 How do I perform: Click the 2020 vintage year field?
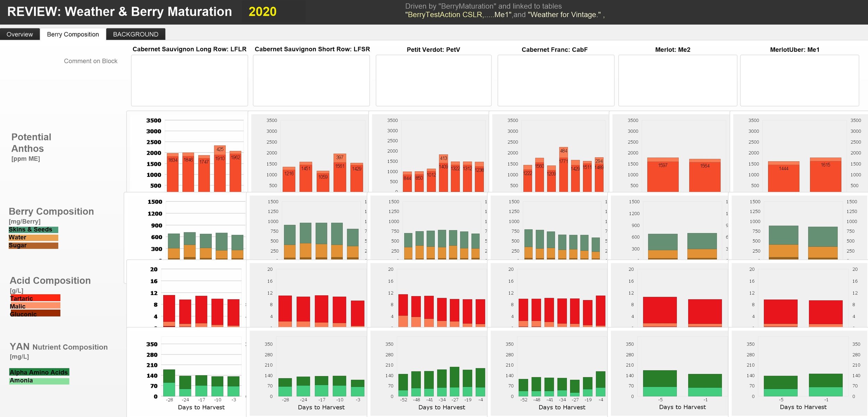point(274,12)
